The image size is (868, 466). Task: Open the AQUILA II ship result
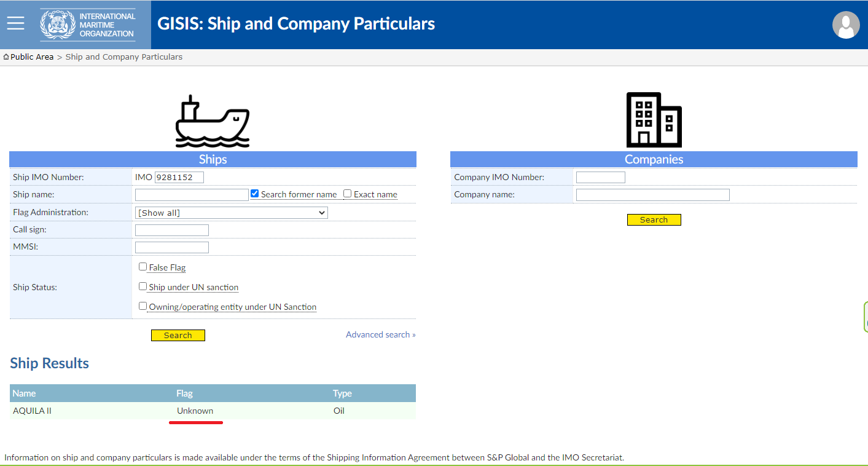tap(32, 411)
